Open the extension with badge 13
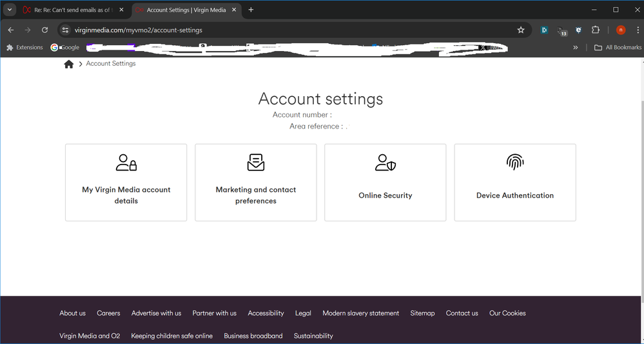This screenshot has width=644, height=344. pos(562,31)
